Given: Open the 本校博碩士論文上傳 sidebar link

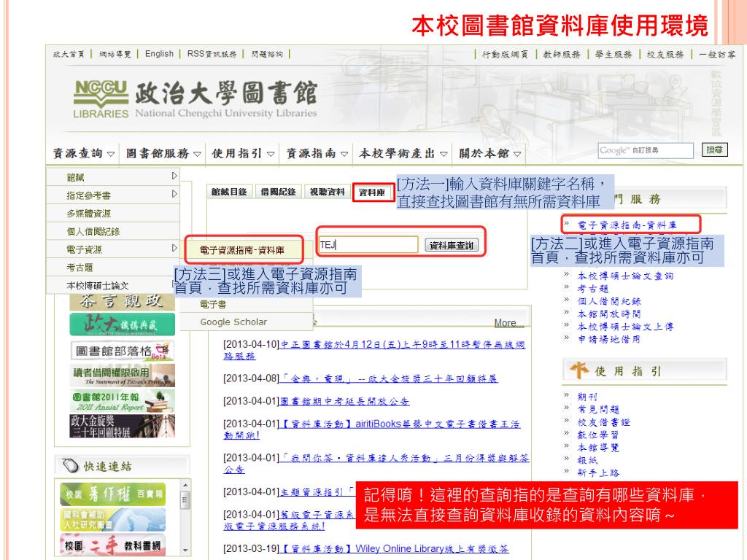Looking at the screenshot, I should click(625, 327).
